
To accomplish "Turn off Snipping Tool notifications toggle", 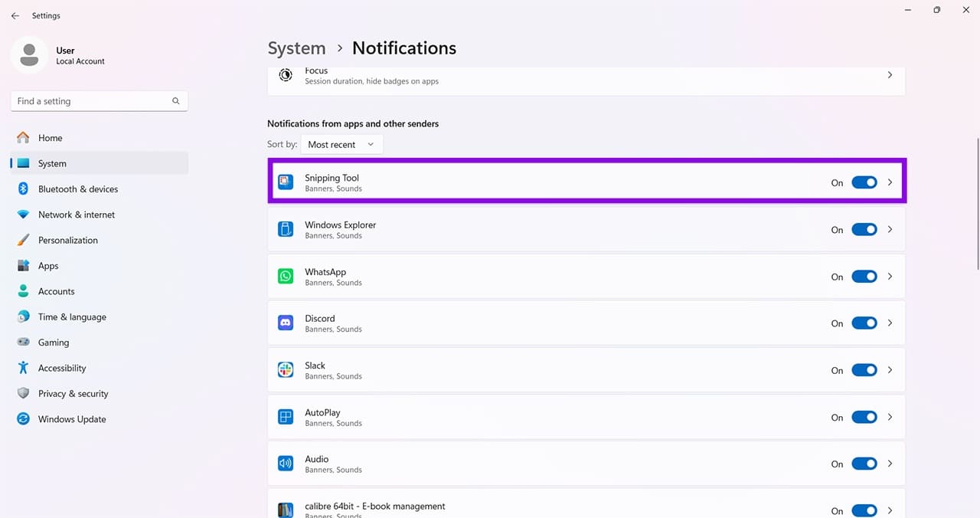I will click(x=864, y=182).
